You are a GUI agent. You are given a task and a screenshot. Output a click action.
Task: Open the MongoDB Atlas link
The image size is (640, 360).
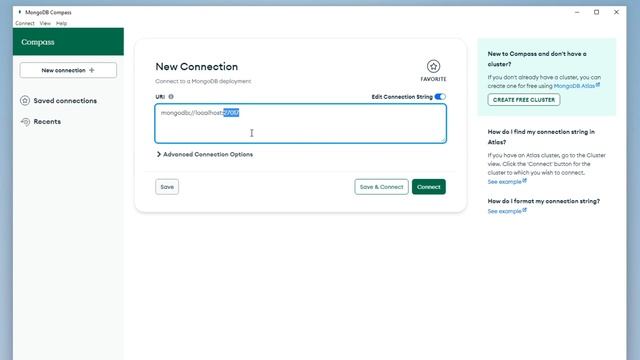click(x=574, y=86)
